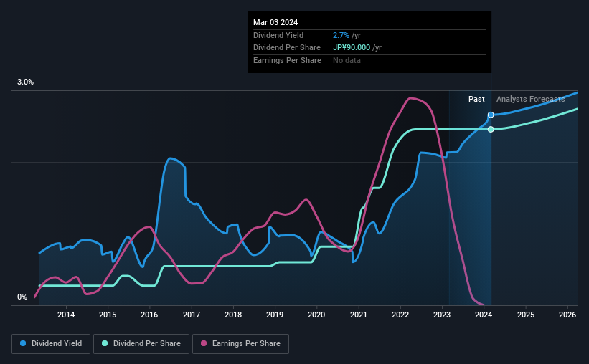Click the 2014 x-axis label
This screenshot has width=589, height=364.
click(66, 315)
